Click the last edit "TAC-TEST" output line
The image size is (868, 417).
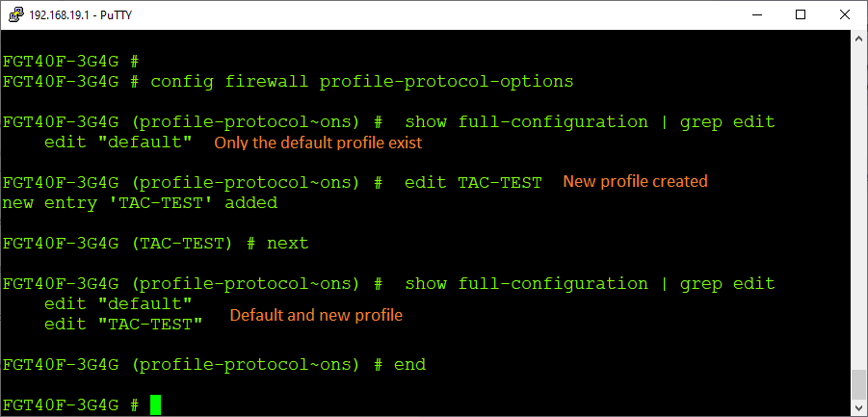pos(123,324)
